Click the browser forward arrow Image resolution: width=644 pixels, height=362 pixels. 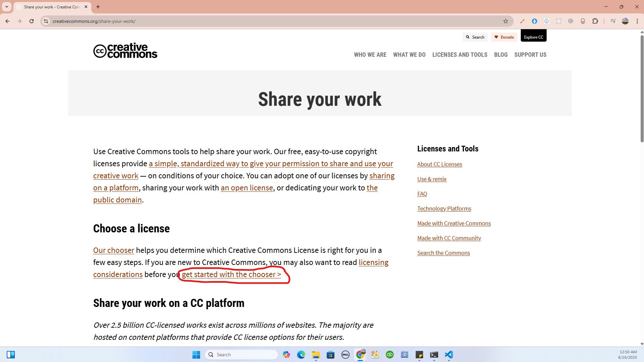click(x=19, y=21)
